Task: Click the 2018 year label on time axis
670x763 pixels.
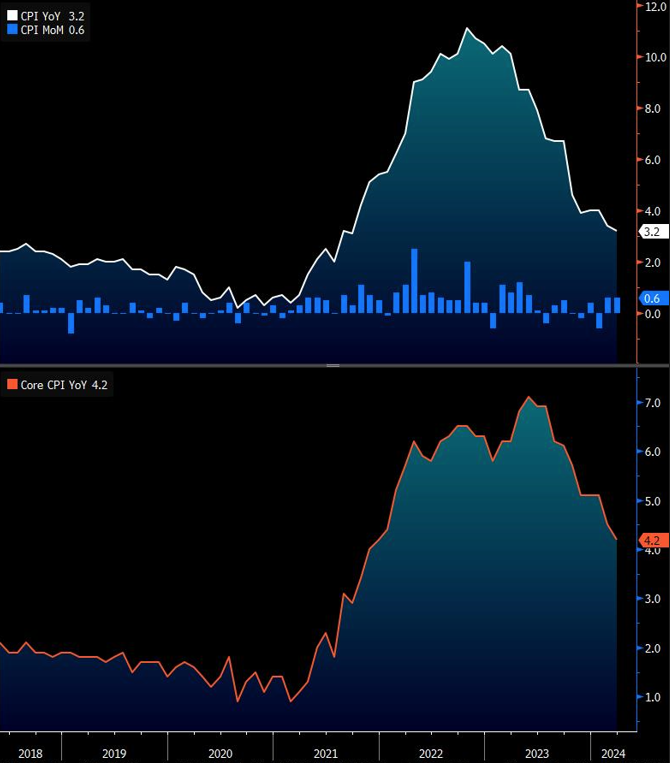Action: [30, 753]
